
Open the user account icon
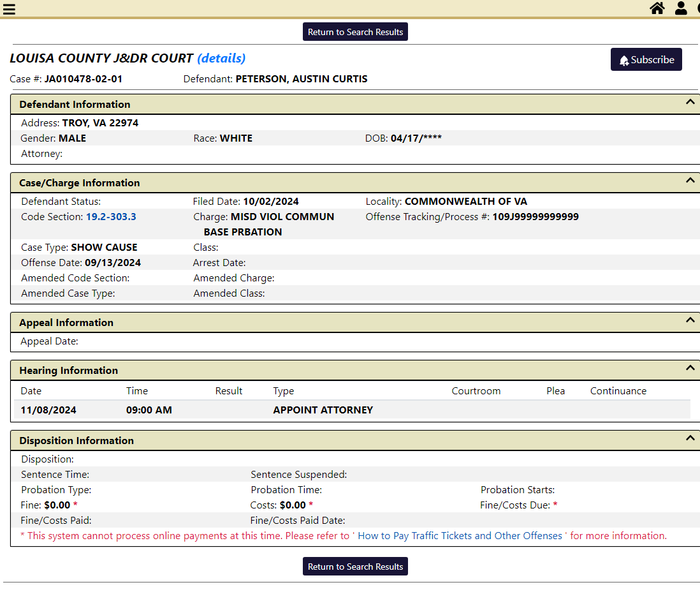pyautogui.click(x=681, y=8)
